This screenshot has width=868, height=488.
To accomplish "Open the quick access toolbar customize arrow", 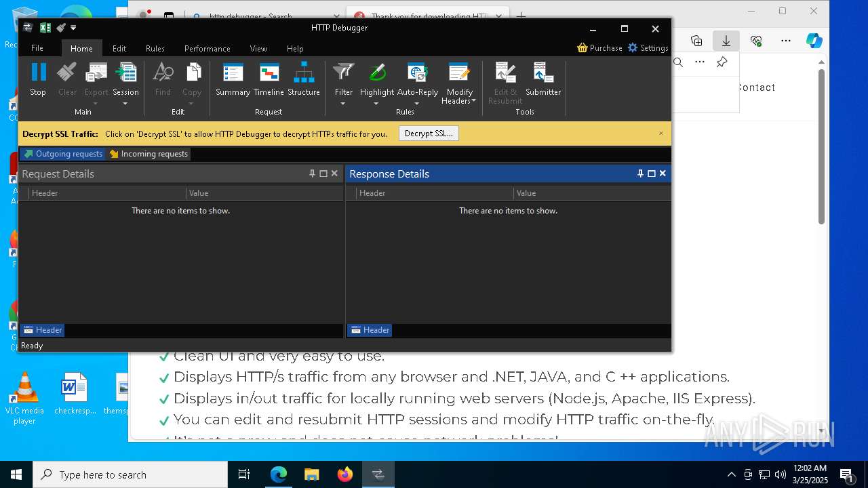I will coord(73,28).
